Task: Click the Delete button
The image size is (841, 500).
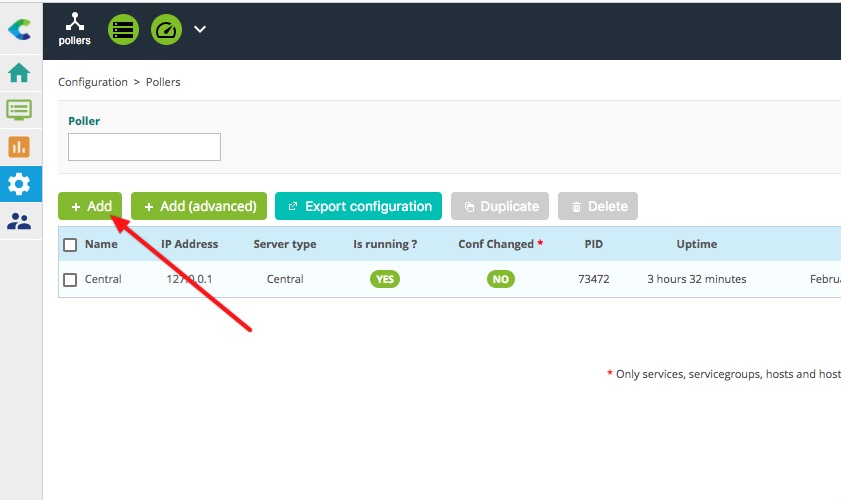Action: click(x=598, y=206)
